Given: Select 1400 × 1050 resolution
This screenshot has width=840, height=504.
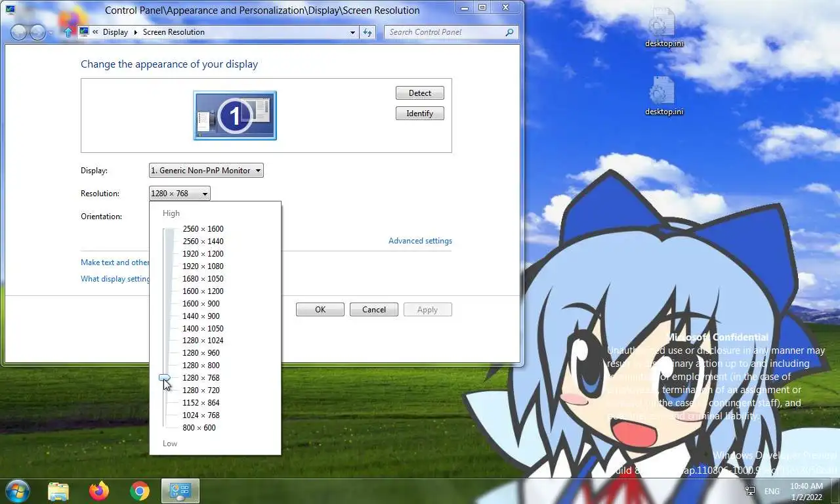Looking at the screenshot, I should [x=203, y=329].
